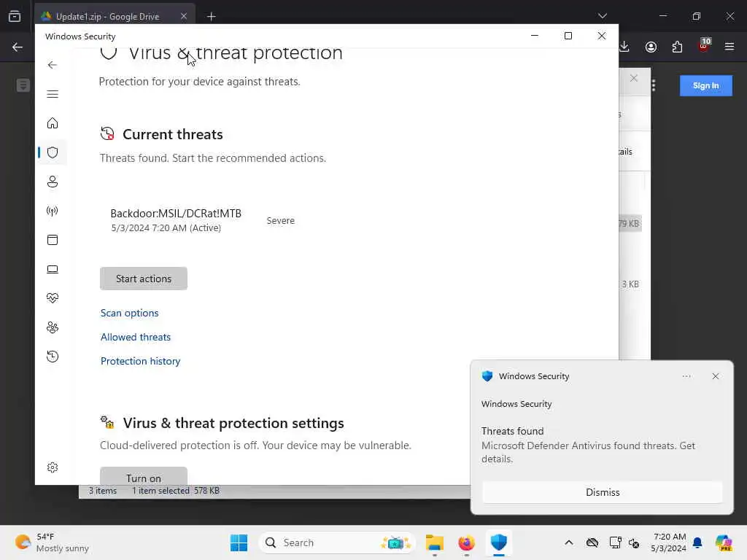This screenshot has height=560, width=747.
Task: Open Firefox View at top-left
Action: [15, 16]
